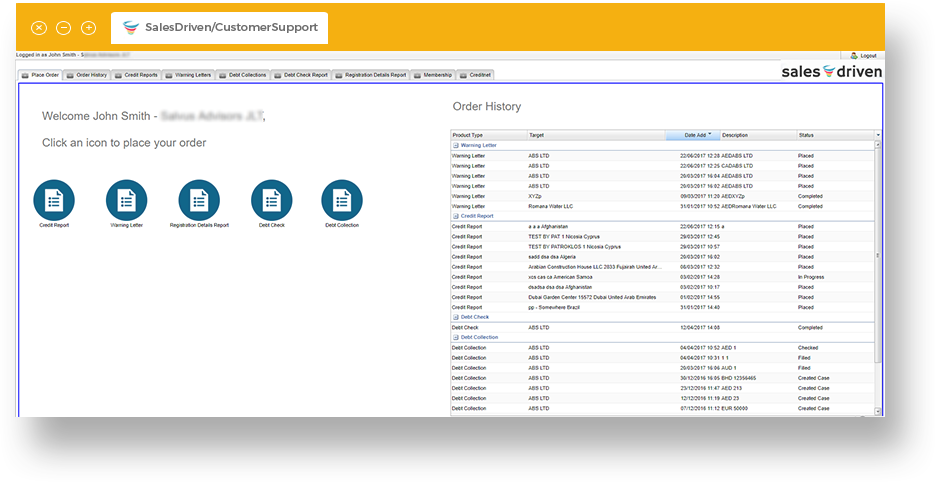Select the debt collection row EUR 50000
This screenshot has height=482, width=935.
(x=662, y=409)
